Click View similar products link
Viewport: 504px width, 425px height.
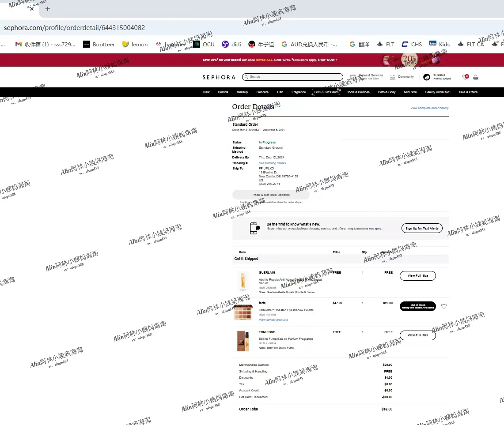(273, 320)
